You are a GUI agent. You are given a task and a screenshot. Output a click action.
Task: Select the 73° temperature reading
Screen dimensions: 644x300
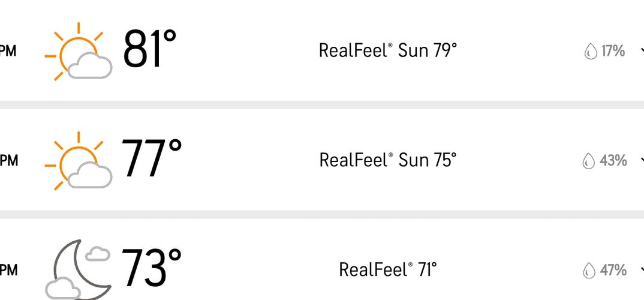coord(151,268)
